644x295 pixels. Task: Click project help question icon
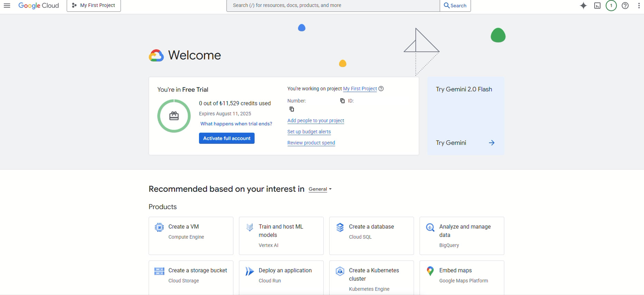(381, 89)
